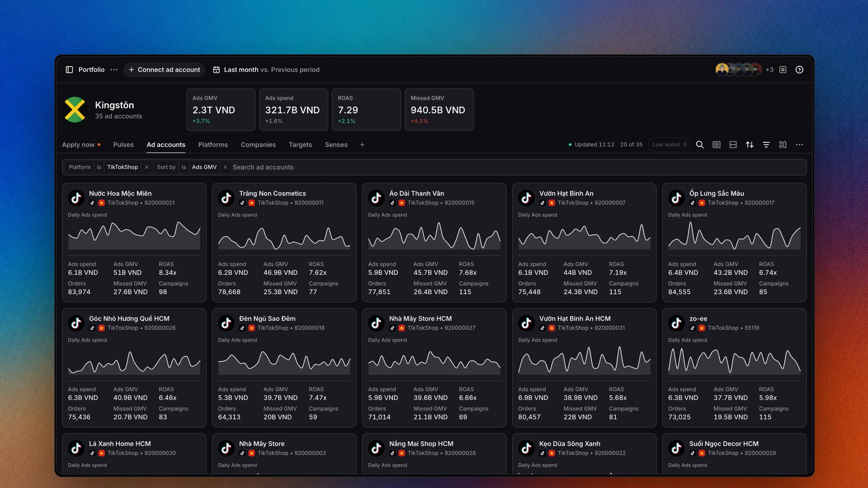Switch to the Senses tab
Viewport: 868px width, 488px height.
(336, 145)
